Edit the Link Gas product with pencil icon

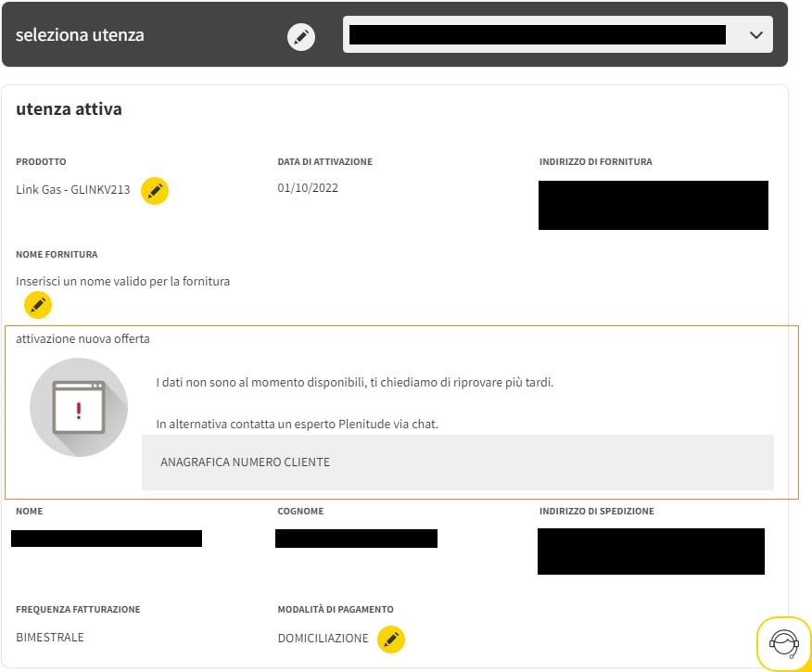155,191
